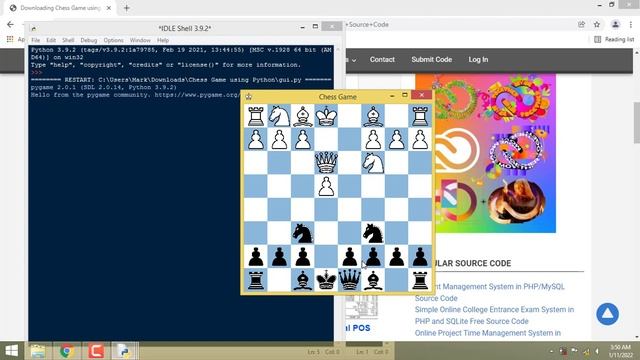This screenshot has height=360, width=640.
Task: Open the Windows Start menu
Action: [11, 351]
